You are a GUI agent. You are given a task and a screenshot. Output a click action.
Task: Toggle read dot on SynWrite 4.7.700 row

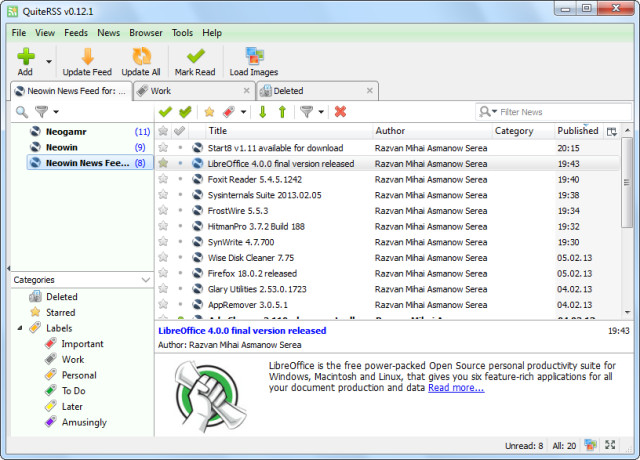180,242
